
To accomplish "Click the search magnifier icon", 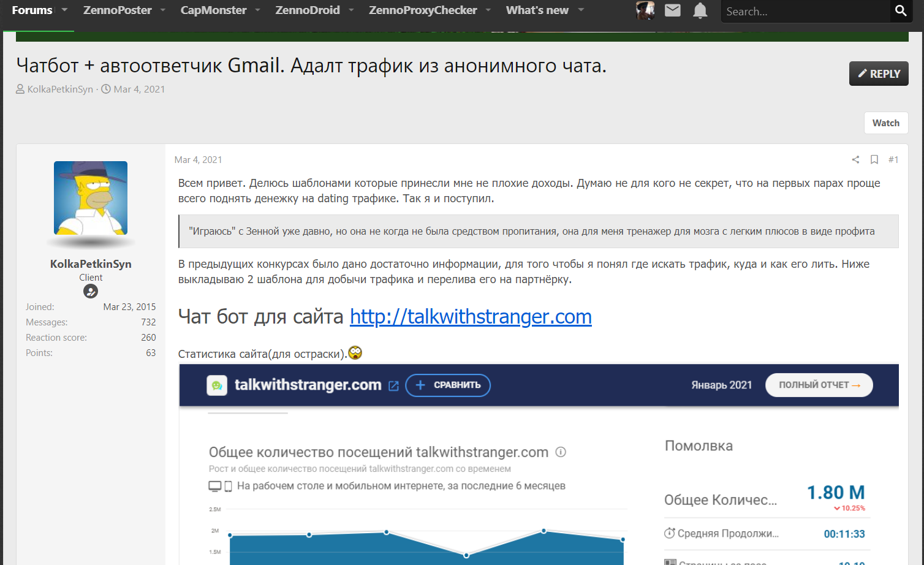I will pyautogui.click(x=901, y=10).
